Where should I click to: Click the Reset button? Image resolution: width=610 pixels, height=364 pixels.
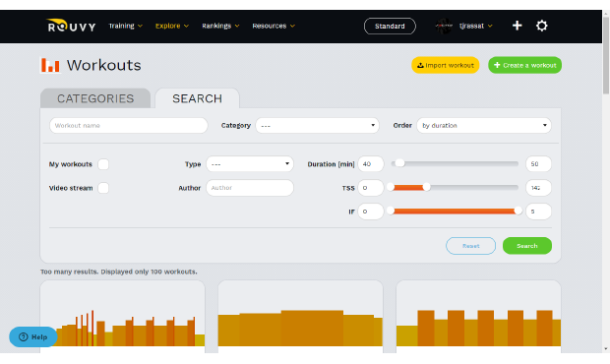(470, 246)
